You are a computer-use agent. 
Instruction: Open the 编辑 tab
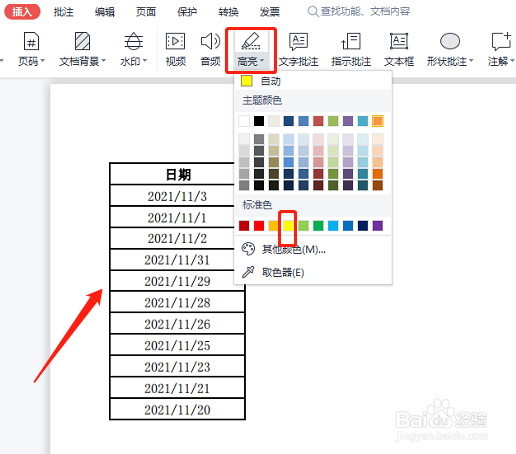coord(105,12)
